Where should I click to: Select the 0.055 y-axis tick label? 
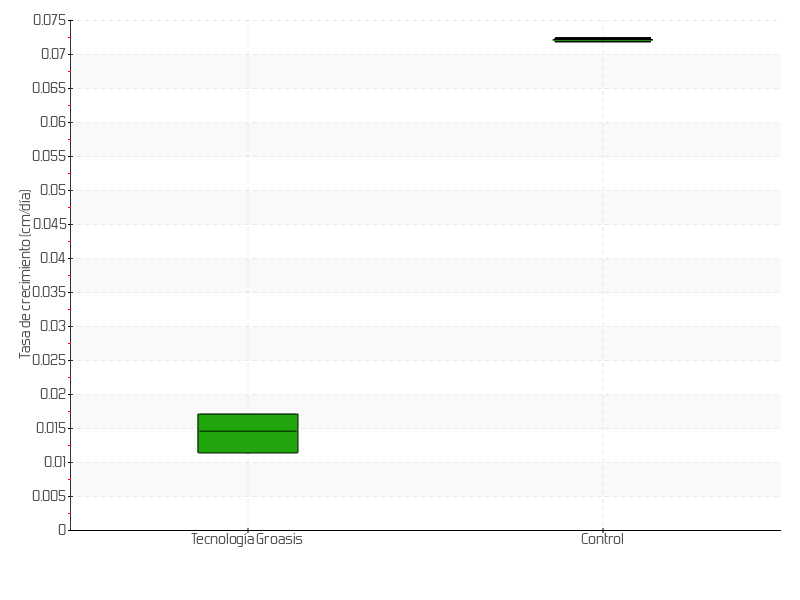(49, 156)
